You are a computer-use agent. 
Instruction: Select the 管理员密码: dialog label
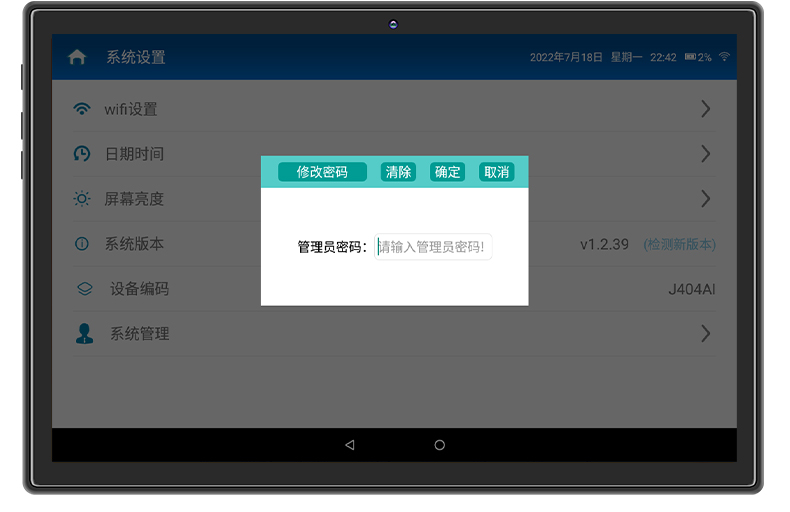point(332,247)
